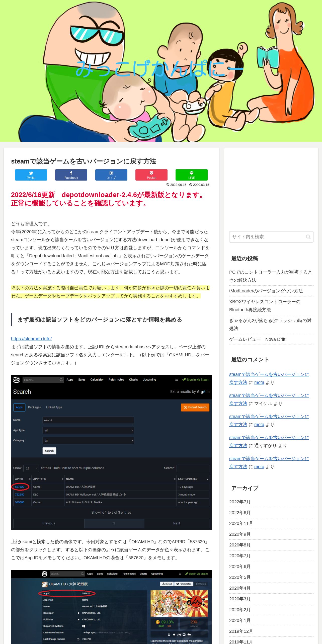
Task: Save the article with the Pocket button
Action: tap(151, 175)
